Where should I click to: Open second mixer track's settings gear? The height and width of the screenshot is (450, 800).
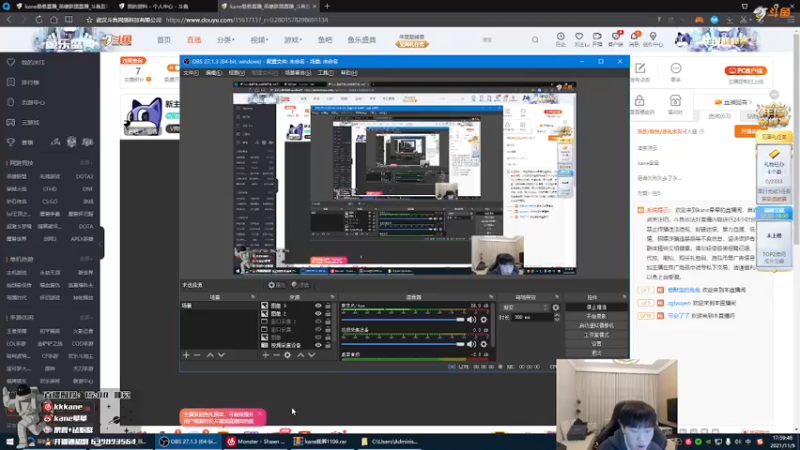click(484, 344)
